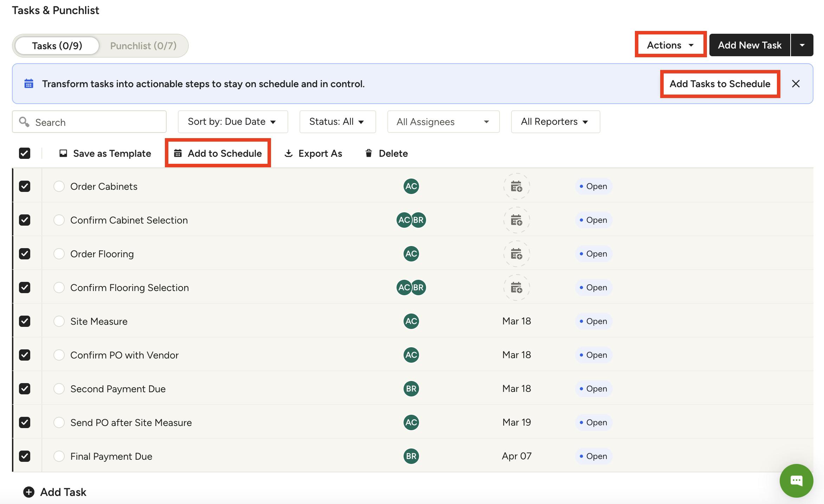Click the add due date icon for Order Cabinets
Viewport: 824px width, 504px height.
click(x=516, y=186)
